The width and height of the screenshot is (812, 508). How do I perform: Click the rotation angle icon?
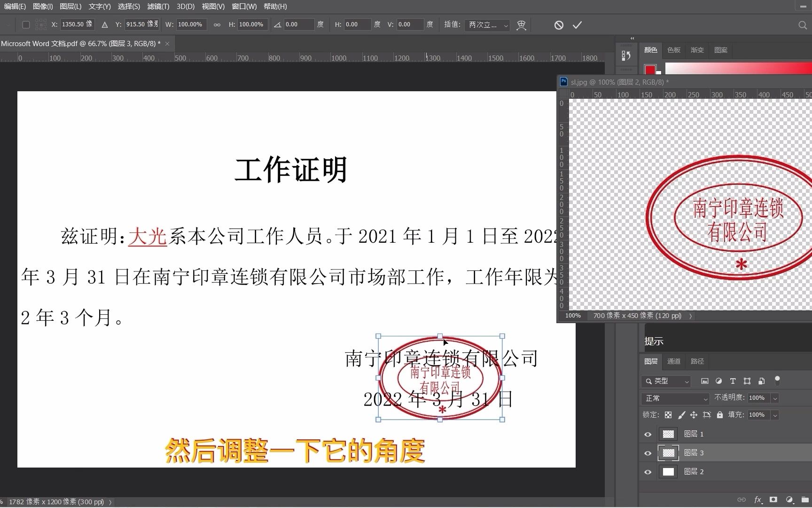278,25
